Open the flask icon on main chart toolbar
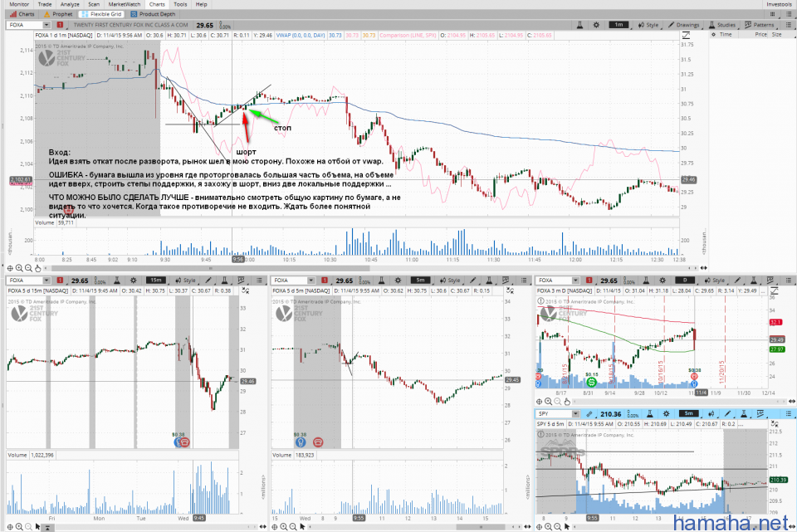The width and height of the screenshot is (797, 532). pyautogui.click(x=579, y=25)
